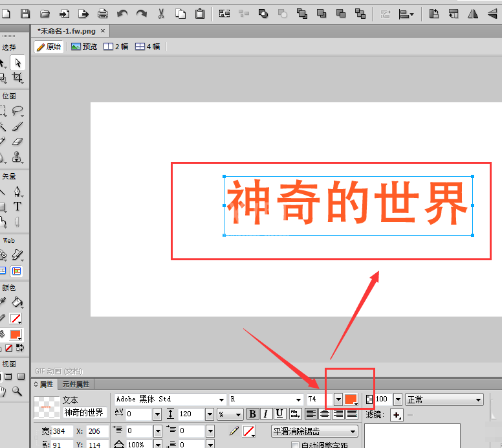502x448 pixels.
Task: Switch to the 预览 (Preview) view tab
Action: tap(84, 47)
